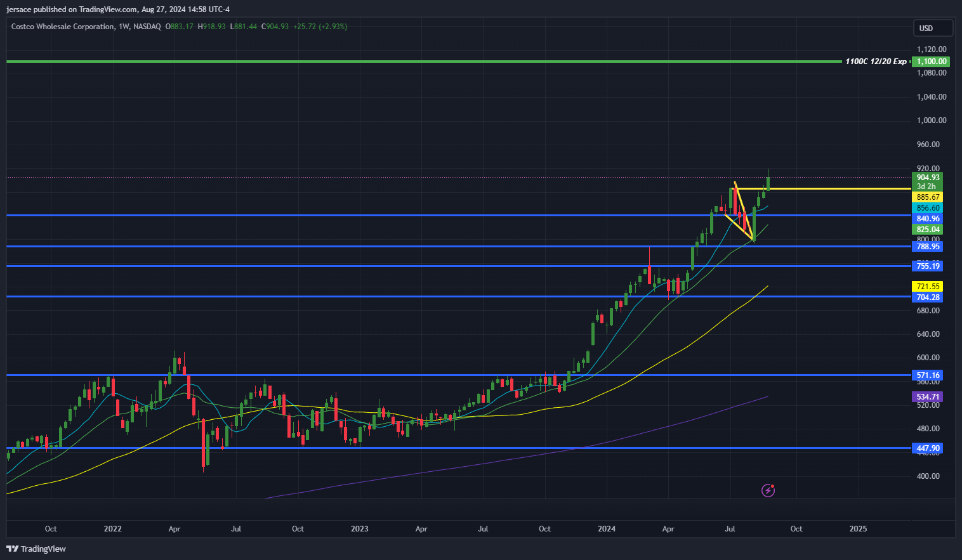Image resolution: width=962 pixels, height=560 pixels.
Task: Click the 2025 label on the time axis
Action: click(858, 529)
